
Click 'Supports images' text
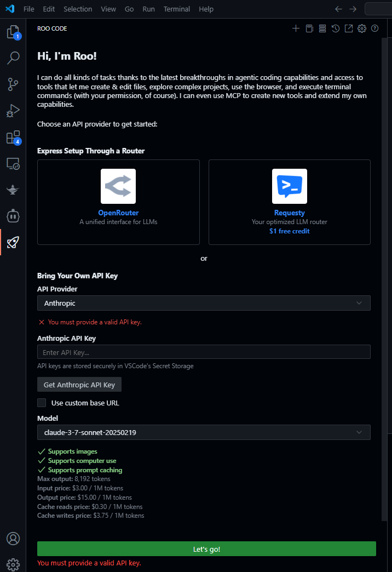(x=73, y=451)
